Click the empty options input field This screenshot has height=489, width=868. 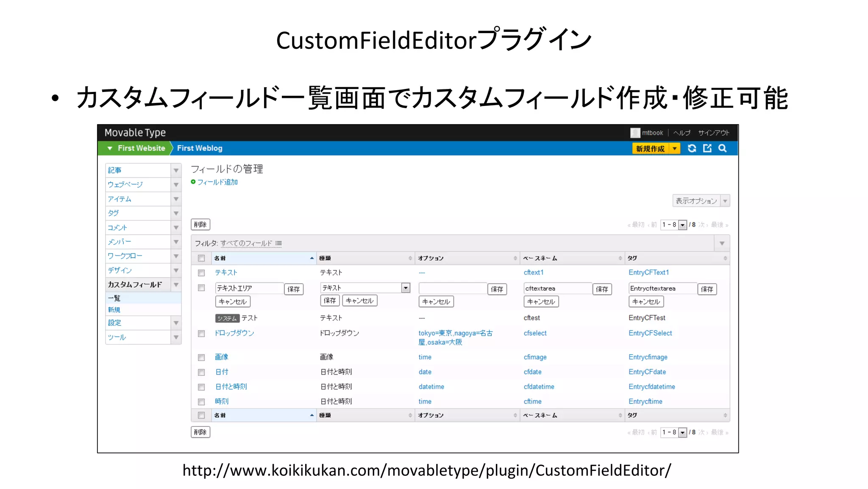pyautogui.click(x=453, y=289)
